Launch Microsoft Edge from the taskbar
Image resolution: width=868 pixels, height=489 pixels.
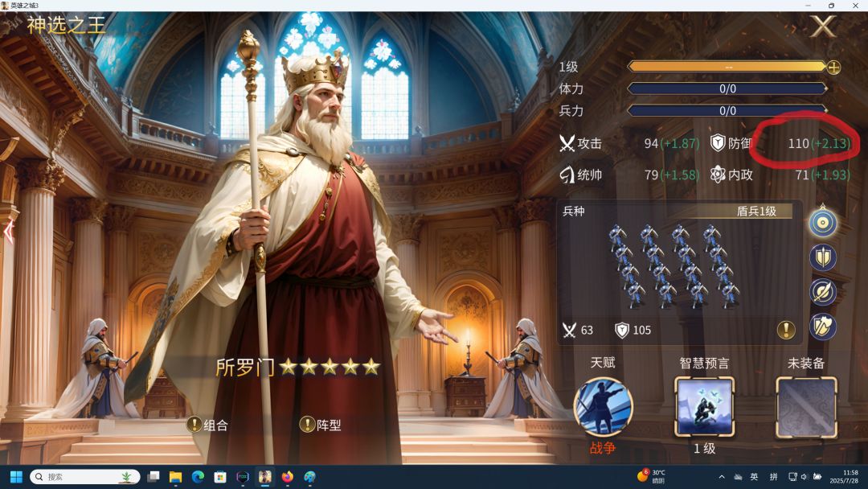[198, 477]
